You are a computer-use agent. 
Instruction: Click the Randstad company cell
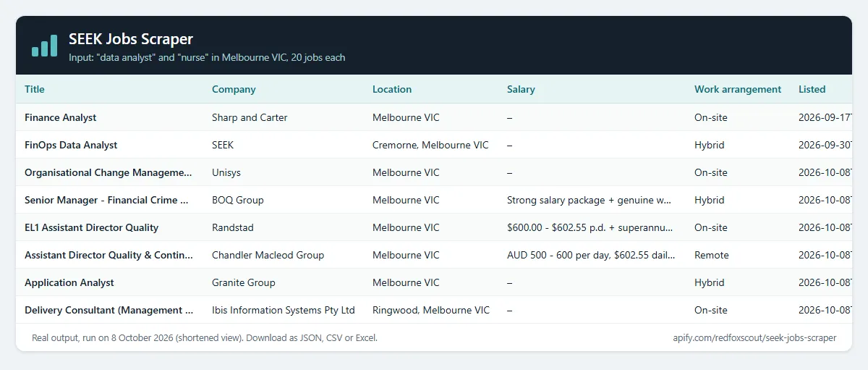coord(234,227)
